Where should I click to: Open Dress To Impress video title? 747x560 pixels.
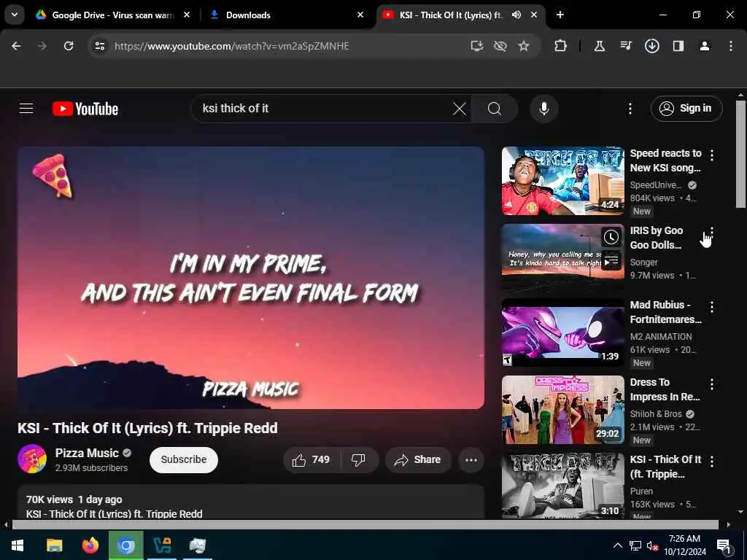click(x=665, y=389)
